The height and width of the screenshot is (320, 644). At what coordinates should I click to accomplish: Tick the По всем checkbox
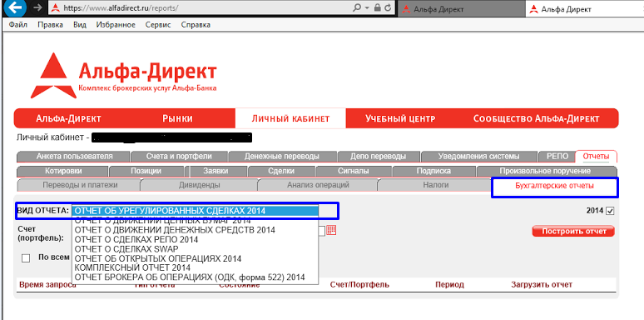[26, 258]
